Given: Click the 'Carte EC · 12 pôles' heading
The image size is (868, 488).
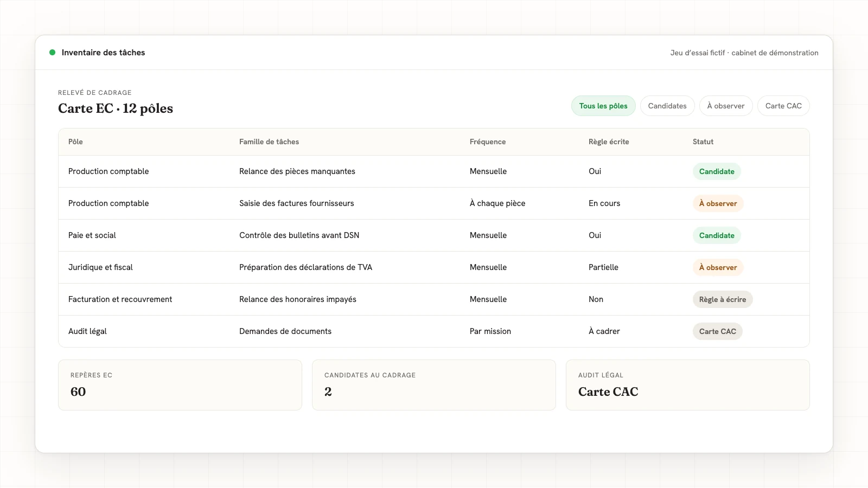Looking at the screenshot, I should 116,108.
